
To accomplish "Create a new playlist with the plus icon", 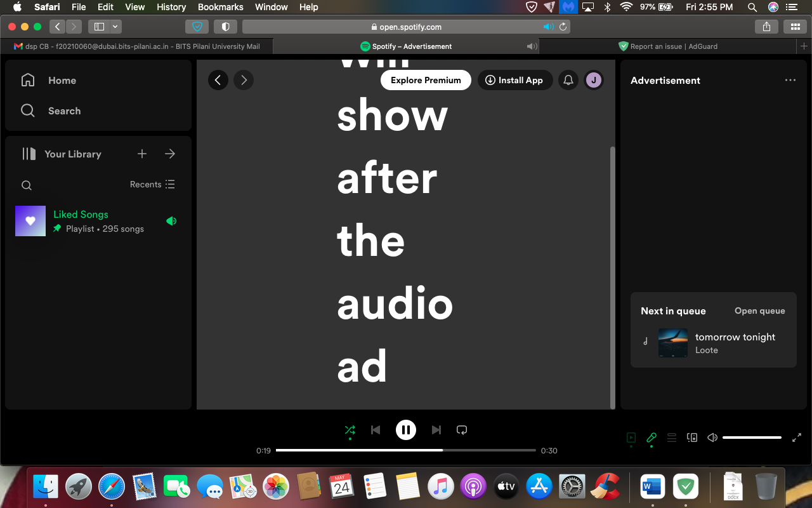I will [x=142, y=154].
